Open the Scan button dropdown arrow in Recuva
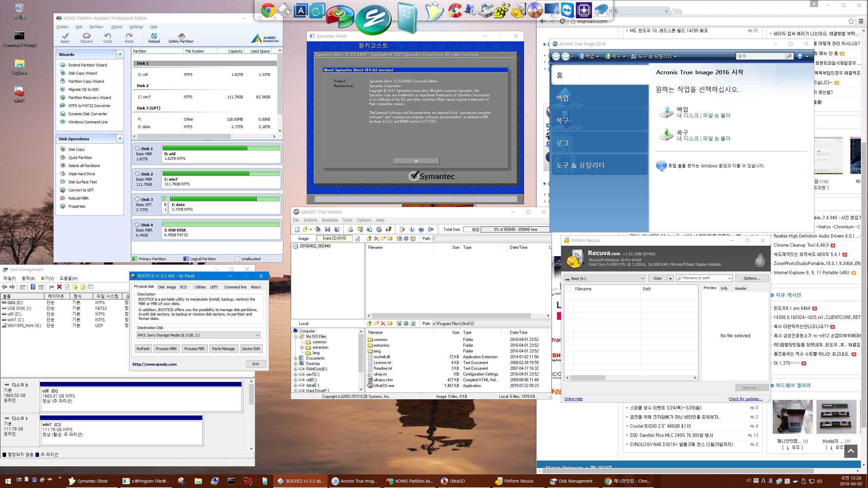 click(x=670, y=279)
